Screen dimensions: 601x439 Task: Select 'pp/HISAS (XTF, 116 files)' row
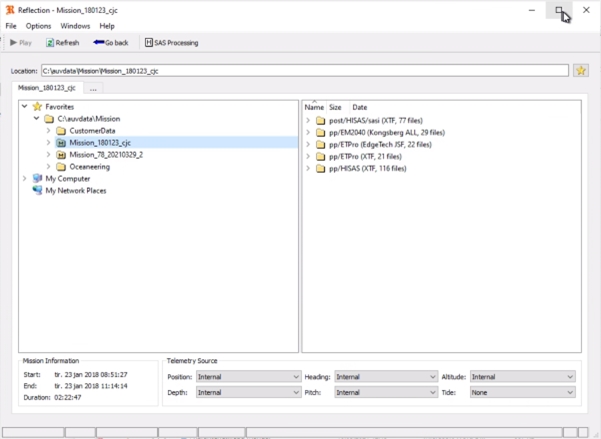click(368, 169)
